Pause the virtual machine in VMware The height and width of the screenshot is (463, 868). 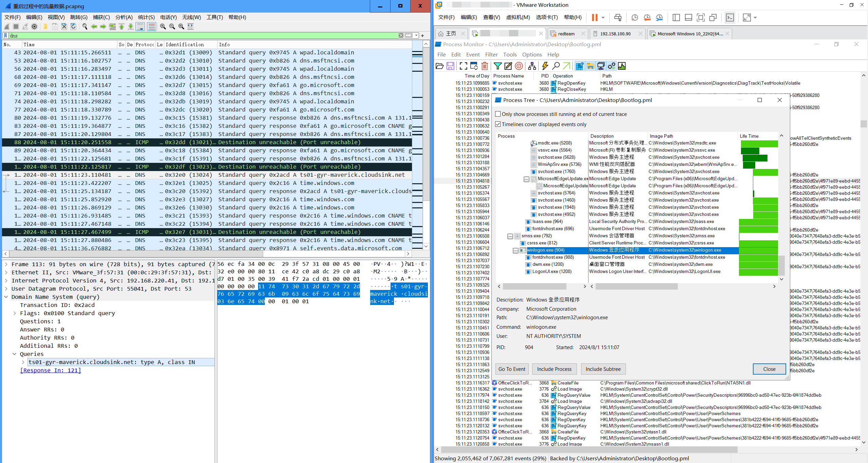pos(595,17)
